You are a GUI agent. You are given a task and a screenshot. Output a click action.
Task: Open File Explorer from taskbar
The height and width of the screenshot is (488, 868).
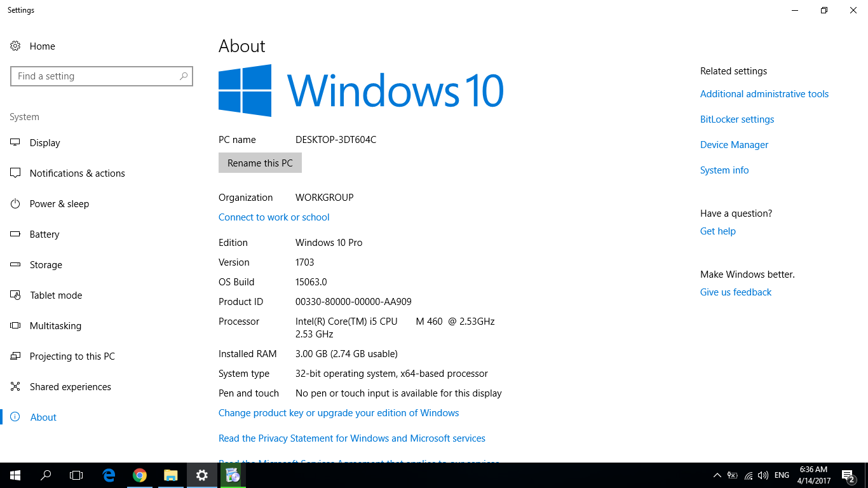170,475
